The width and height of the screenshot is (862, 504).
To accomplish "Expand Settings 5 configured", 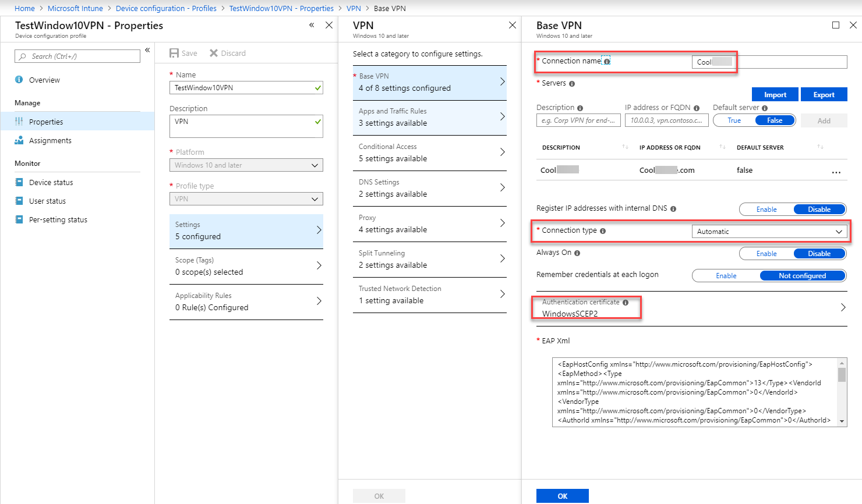I will click(x=246, y=231).
